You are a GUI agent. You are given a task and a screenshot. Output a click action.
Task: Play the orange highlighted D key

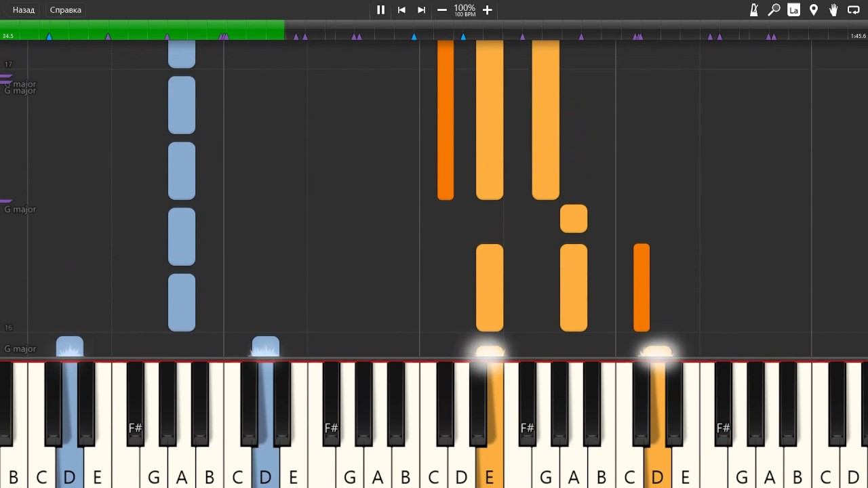click(657, 468)
